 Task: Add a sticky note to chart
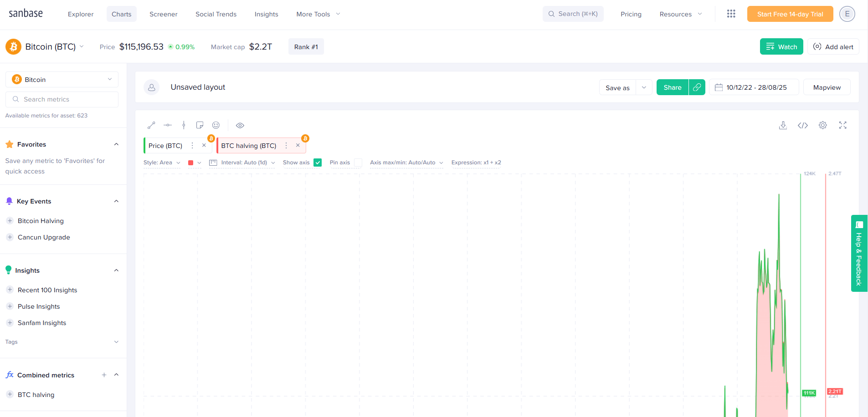[200, 125]
